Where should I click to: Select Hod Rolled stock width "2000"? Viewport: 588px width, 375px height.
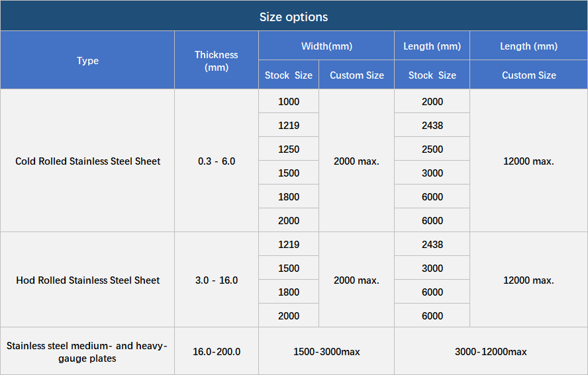click(x=289, y=315)
